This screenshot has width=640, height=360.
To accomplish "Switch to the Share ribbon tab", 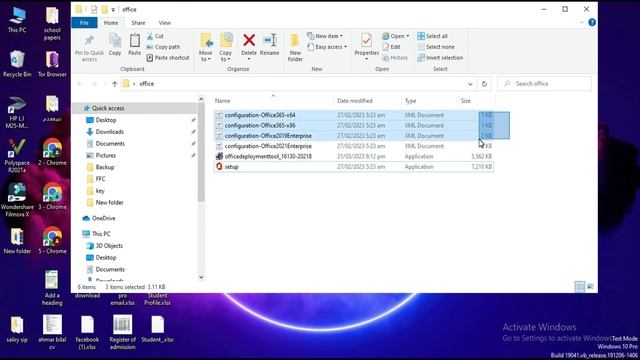I will point(138,23).
